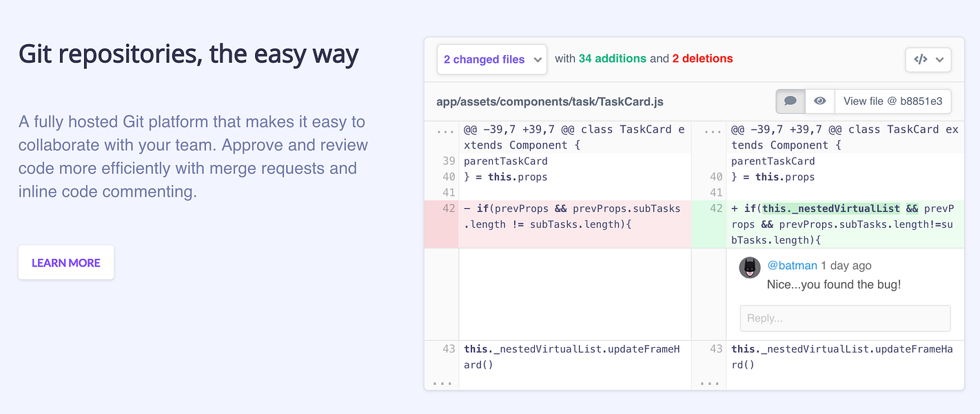
Task: Toggle eye icon to hide comments
Action: pyautogui.click(x=819, y=101)
